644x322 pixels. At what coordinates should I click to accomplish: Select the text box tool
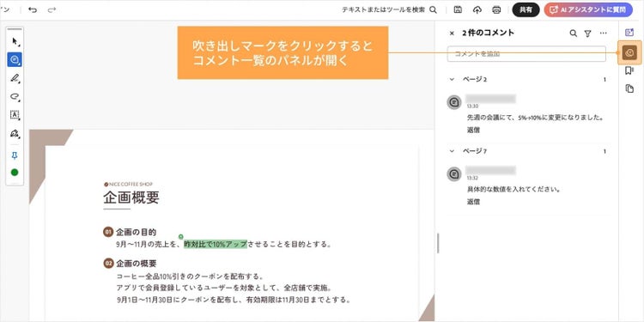[15, 115]
